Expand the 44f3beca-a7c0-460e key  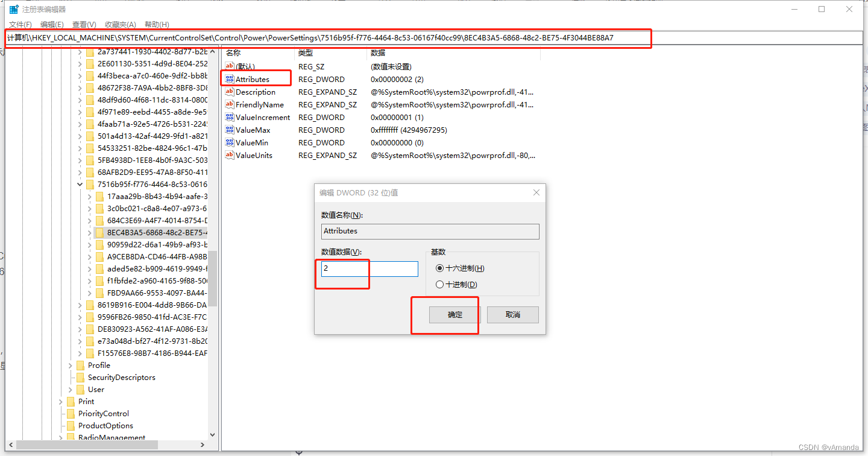pyautogui.click(x=80, y=75)
